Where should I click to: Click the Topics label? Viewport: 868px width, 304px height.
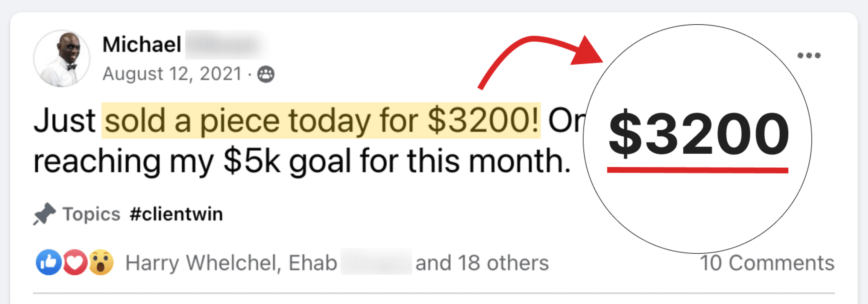[91, 214]
